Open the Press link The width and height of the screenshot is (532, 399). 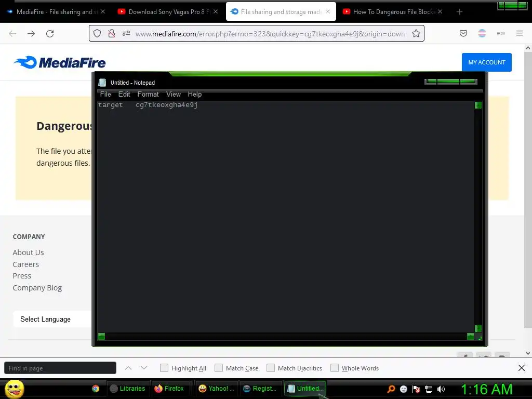tap(22, 276)
